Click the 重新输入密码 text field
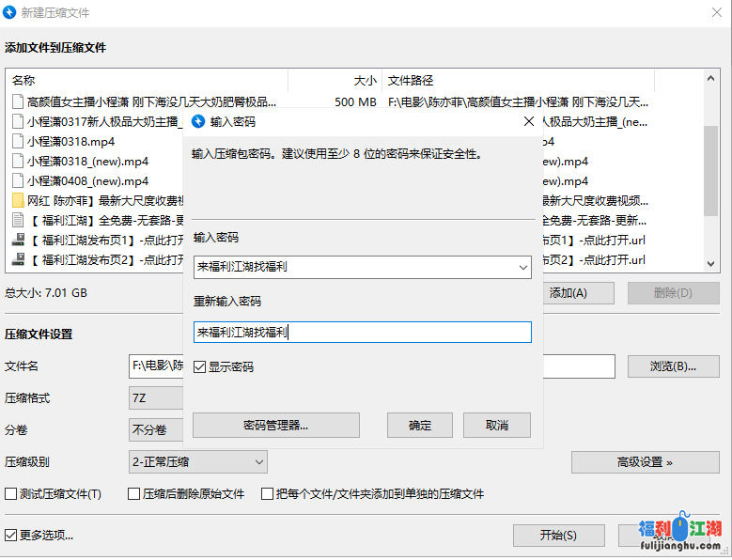This screenshot has height=560, width=732. tap(362, 333)
